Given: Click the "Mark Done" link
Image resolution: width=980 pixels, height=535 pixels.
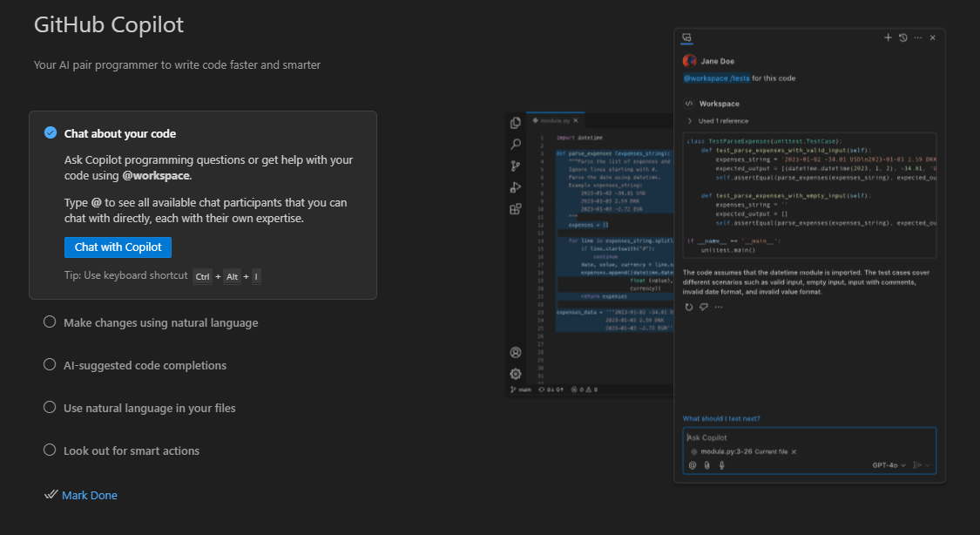Looking at the screenshot, I should [89, 495].
